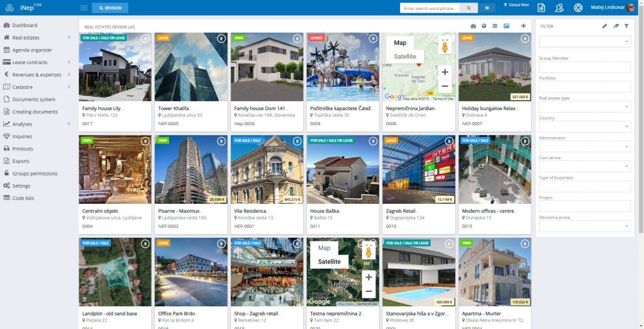Open the Administrator filter dropdown
Screen dimensions: 644x329
pyautogui.click(x=584, y=147)
